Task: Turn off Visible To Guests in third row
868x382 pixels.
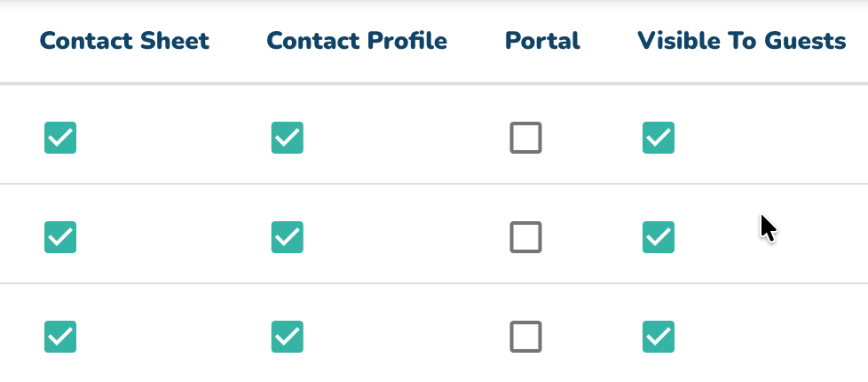Action: 658,337
